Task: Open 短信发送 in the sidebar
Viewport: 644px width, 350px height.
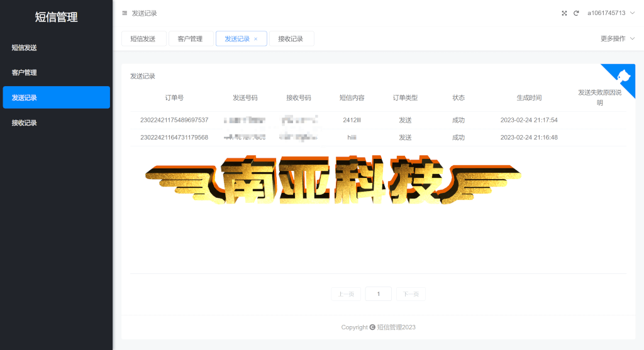Action: (x=56, y=48)
